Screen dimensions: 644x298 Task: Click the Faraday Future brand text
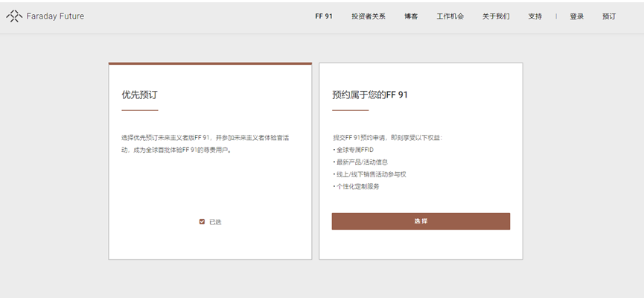(55, 16)
